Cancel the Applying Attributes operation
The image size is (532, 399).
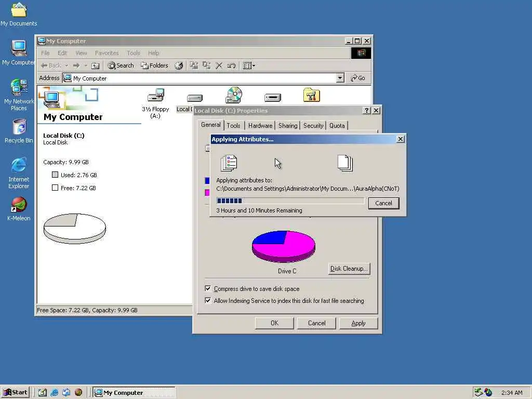tap(383, 203)
